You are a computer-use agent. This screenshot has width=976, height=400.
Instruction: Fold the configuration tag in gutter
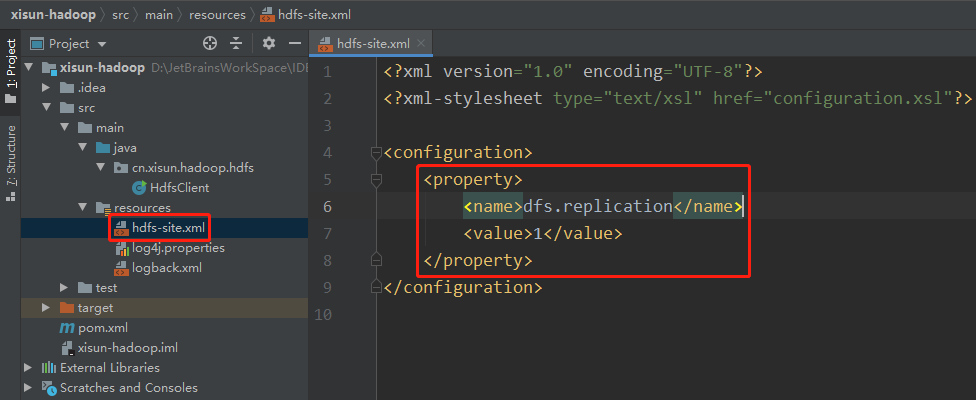click(x=377, y=153)
